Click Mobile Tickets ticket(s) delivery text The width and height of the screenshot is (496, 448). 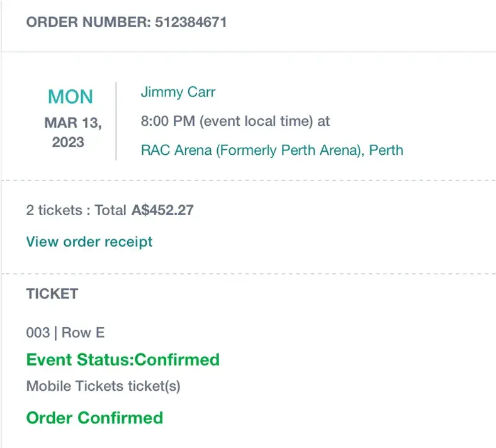pos(103,386)
